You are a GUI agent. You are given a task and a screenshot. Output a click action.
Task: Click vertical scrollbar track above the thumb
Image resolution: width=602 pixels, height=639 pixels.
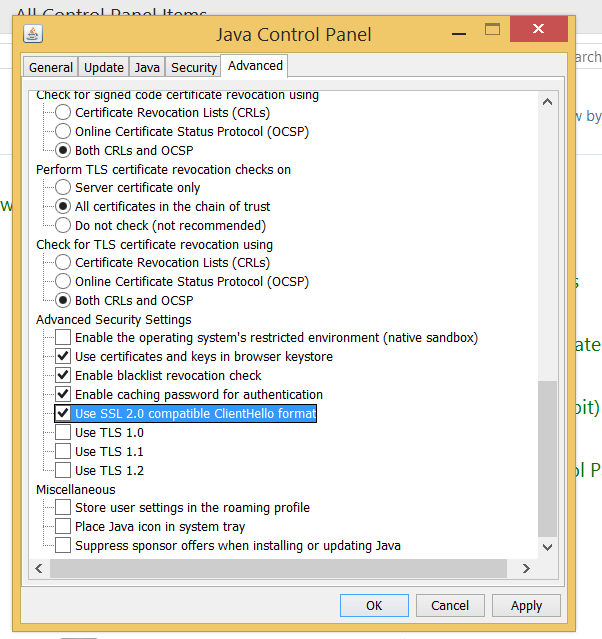click(547, 246)
